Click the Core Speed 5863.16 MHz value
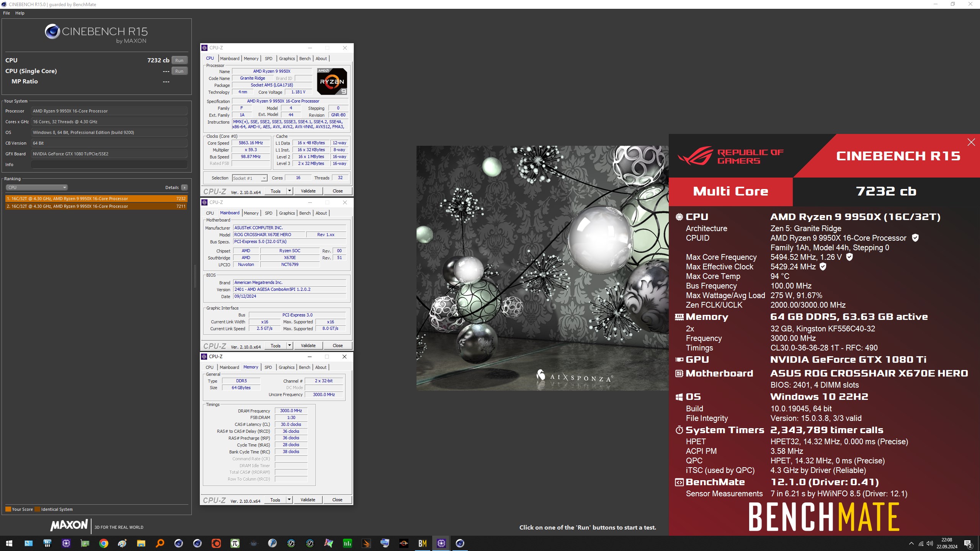980x551 pixels. pyautogui.click(x=251, y=143)
